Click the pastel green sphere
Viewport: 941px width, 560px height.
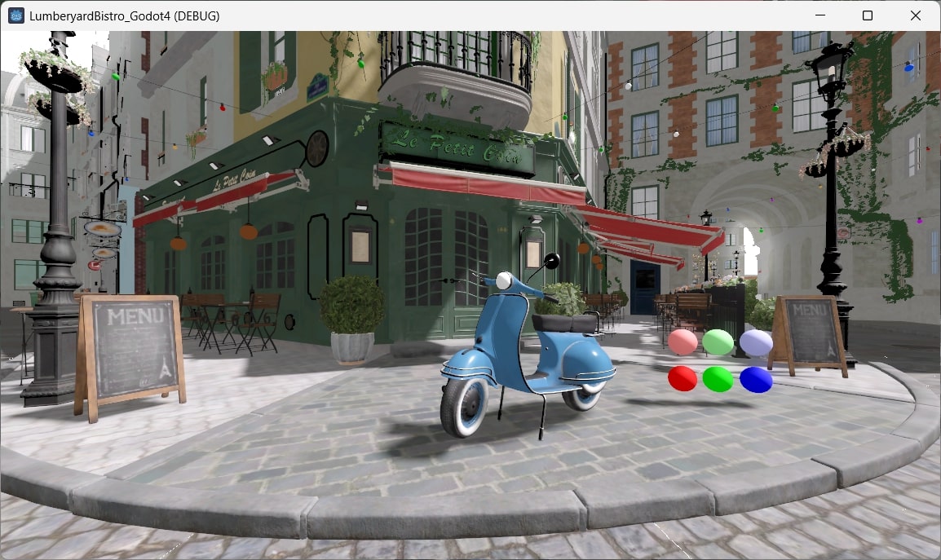coord(718,341)
